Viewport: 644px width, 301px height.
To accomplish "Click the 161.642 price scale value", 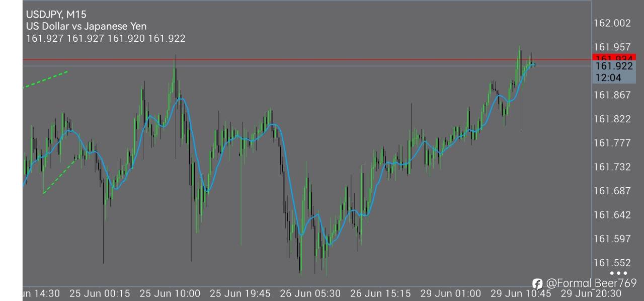I will [x=612, y=215].
